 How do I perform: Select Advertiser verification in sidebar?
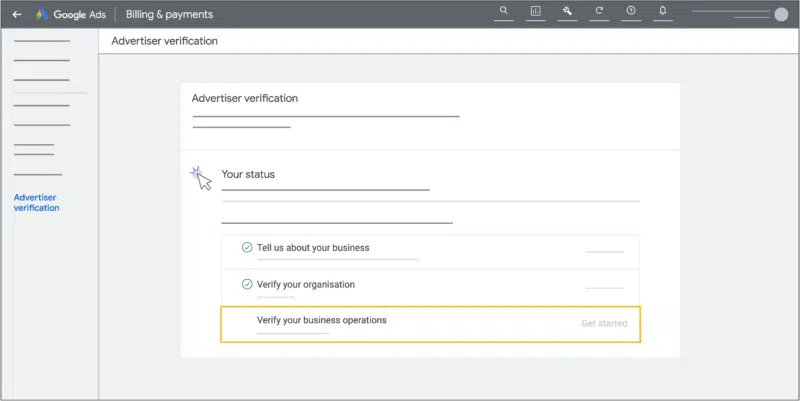coord(36,203)
